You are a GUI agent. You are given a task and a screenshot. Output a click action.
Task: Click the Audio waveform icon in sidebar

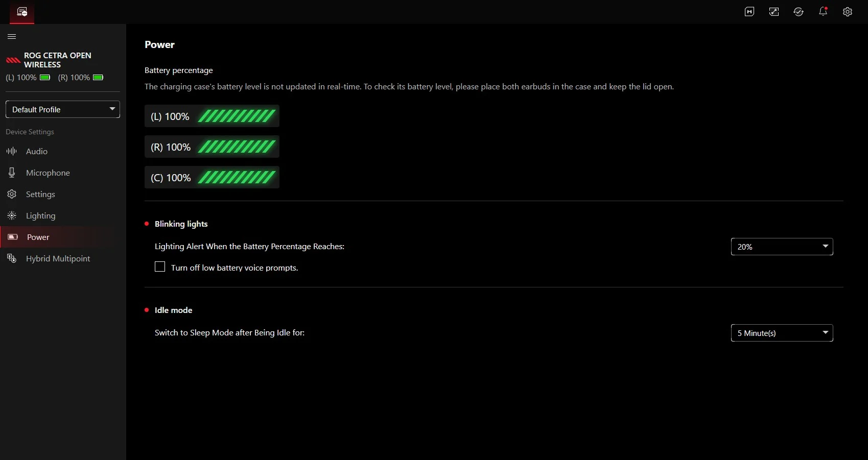click(x=12, y=151)
